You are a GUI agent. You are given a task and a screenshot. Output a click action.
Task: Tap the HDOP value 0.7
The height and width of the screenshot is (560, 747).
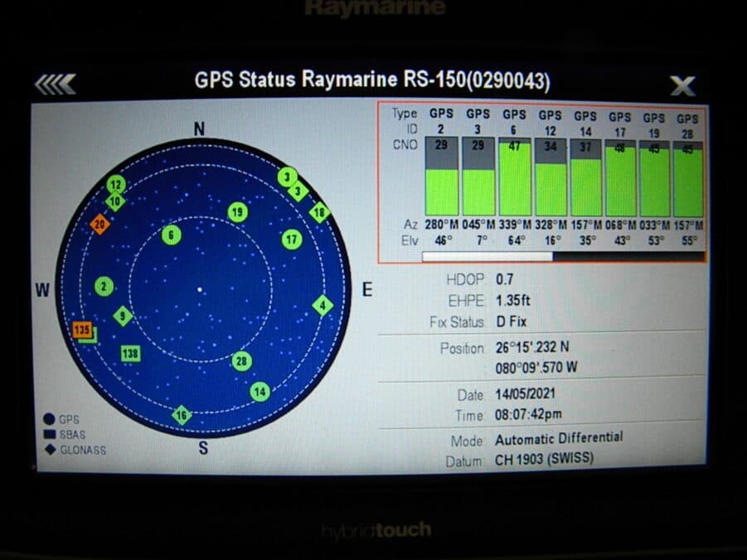click(504, 279)
